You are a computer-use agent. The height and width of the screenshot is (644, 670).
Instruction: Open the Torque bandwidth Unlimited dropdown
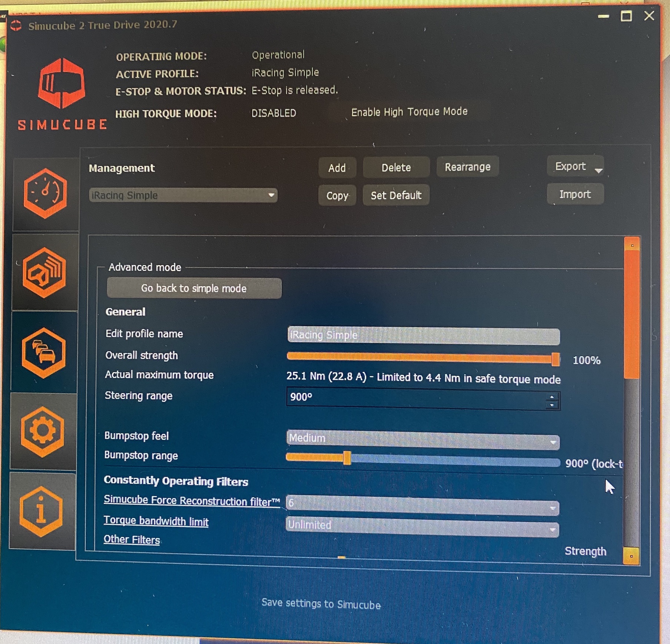(x=422, y=527)
